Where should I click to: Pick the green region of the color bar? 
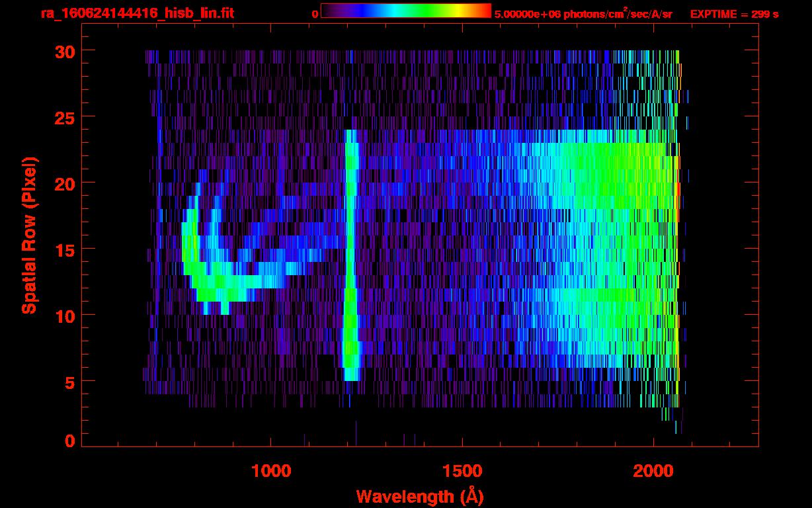click(x=423, y=11)
